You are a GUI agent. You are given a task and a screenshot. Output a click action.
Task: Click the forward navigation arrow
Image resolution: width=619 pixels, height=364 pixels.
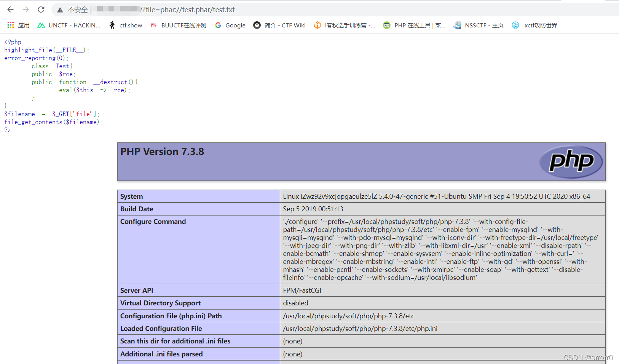click(x=25, y=10)
